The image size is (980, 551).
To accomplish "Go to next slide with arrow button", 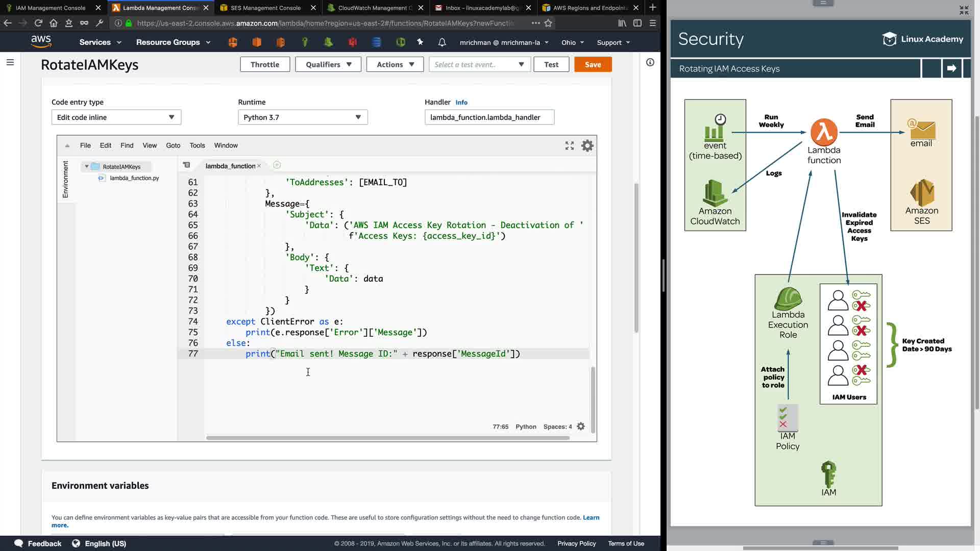I will (951, 68).
